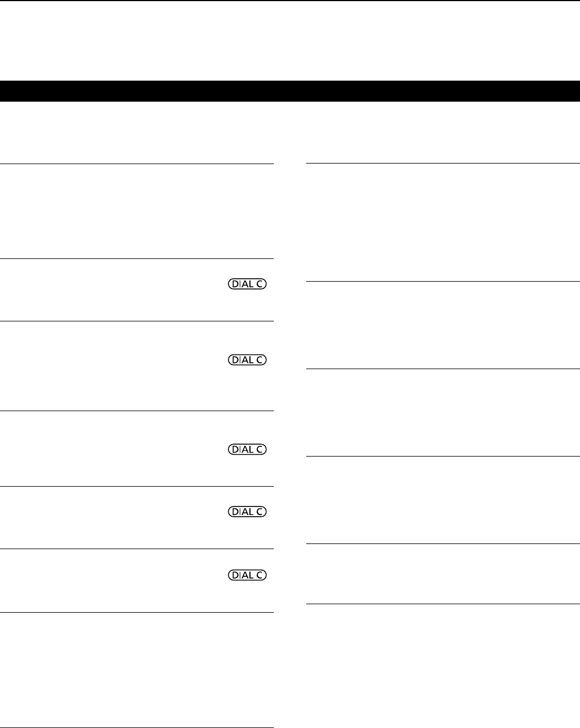This screenshot has width=580, height=728.
Task: Click the second DIAL C icon from top
Action: pyautogui.click(x=247, y=359)
